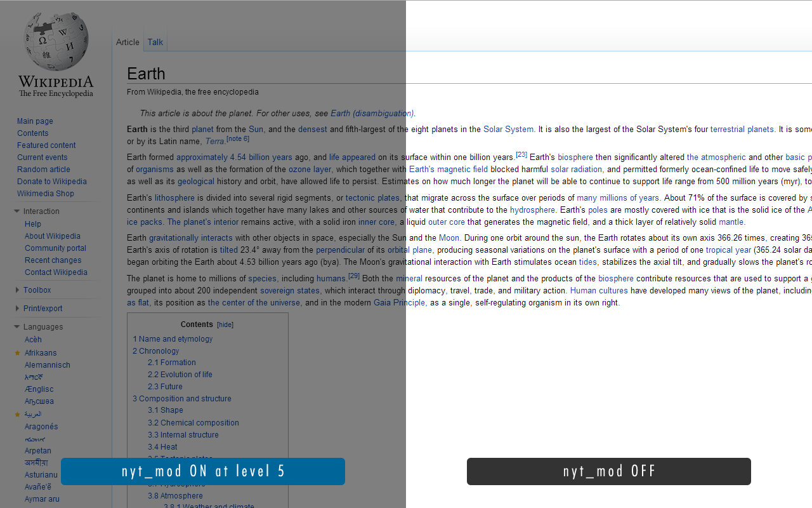The width and height of the screenshot is (812, 508).
Task: Jump to 3.1 Shape
Action: [166, 410]
